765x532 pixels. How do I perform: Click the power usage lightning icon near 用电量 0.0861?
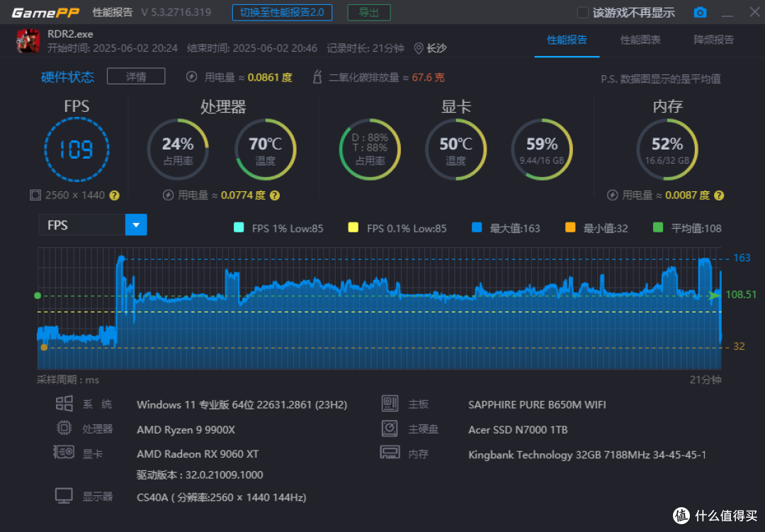tap(192, 77)
